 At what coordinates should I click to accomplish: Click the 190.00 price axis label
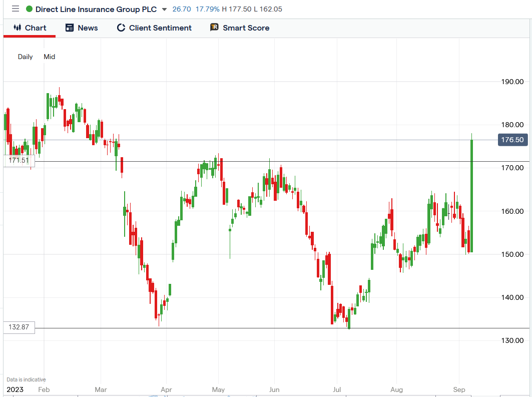(x=512, y=82)
